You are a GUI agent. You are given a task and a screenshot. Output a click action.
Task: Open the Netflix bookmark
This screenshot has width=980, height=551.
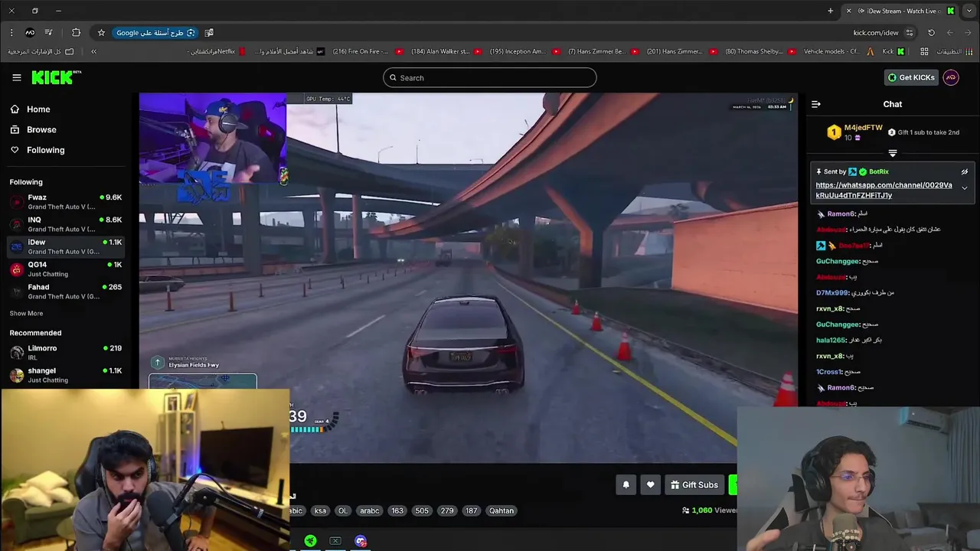(x=217, y=51)
